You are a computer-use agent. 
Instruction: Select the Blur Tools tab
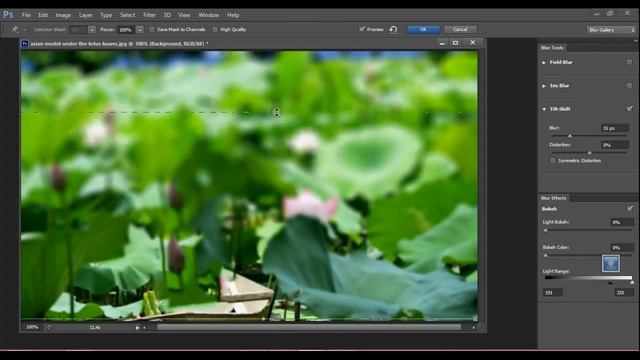(552, 48)
